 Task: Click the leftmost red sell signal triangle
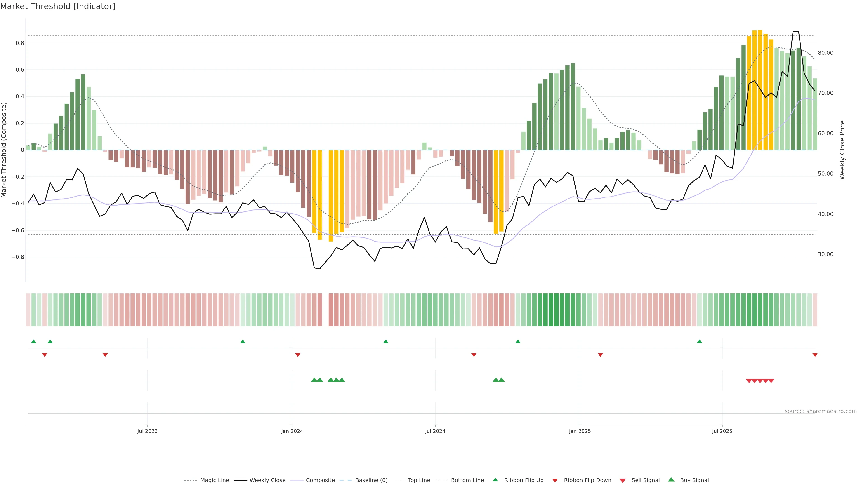749,381
